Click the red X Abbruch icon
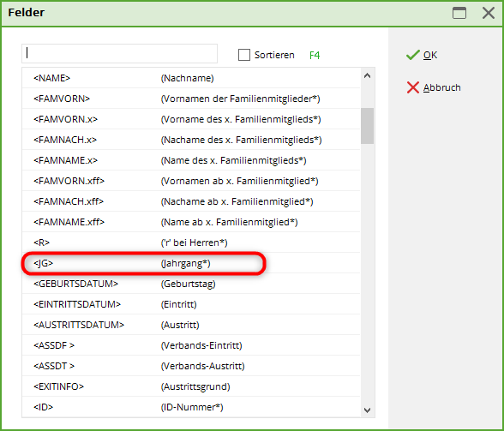This screenshot has height=431, width=504. (413, 87)
